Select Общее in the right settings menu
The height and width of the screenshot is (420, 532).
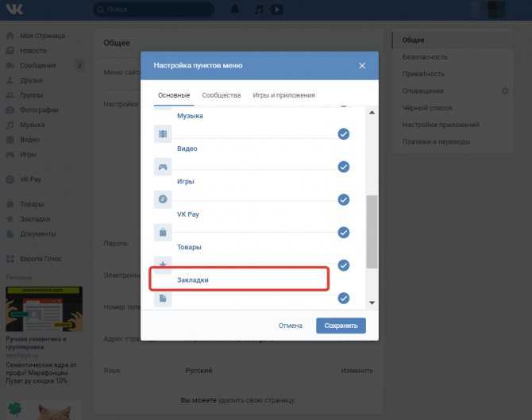pyautogui.click(x=413, y=40)
